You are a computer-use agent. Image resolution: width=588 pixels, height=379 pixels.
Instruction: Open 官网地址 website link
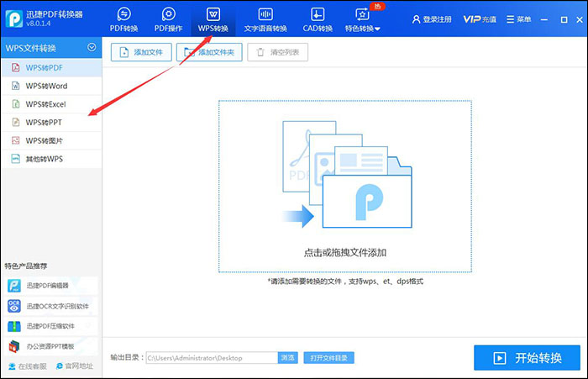click(x=75, y=366)
